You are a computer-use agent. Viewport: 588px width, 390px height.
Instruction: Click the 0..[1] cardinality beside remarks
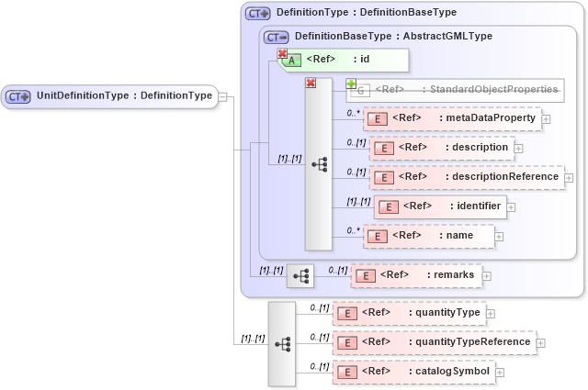tap(338, 270)
